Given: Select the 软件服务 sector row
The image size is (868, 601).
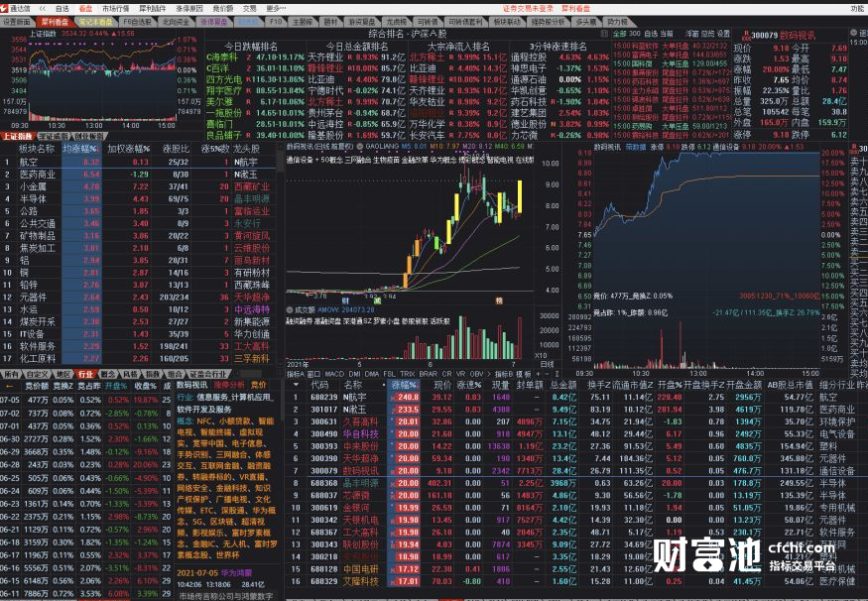Looking at the screenshot, I should [x=139, y=346].
